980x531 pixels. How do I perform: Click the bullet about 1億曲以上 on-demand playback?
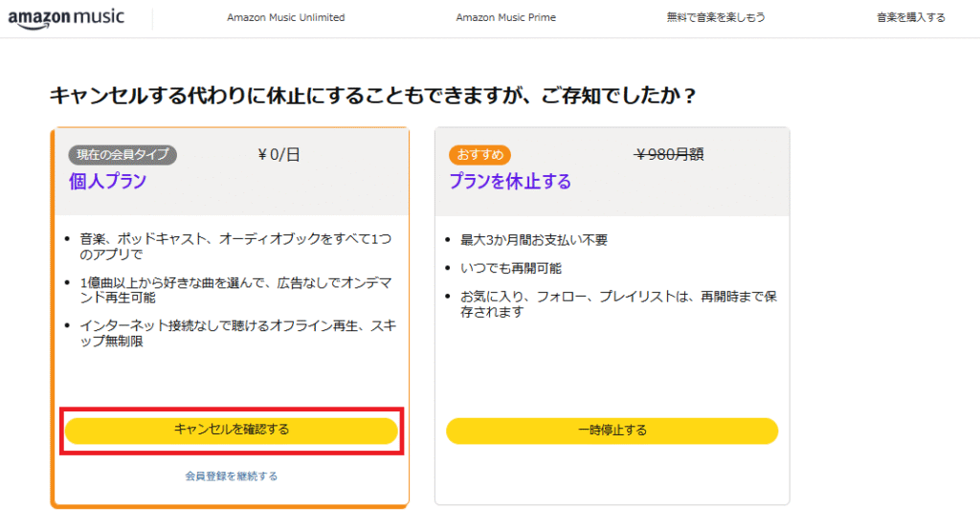(x=235, y=290)
